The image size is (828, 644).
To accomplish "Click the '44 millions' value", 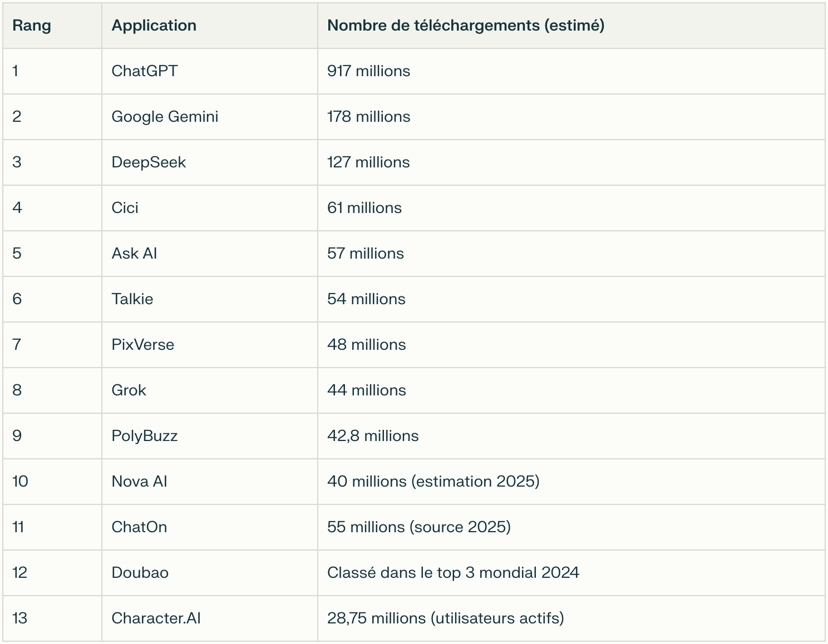I will [367, 390].
